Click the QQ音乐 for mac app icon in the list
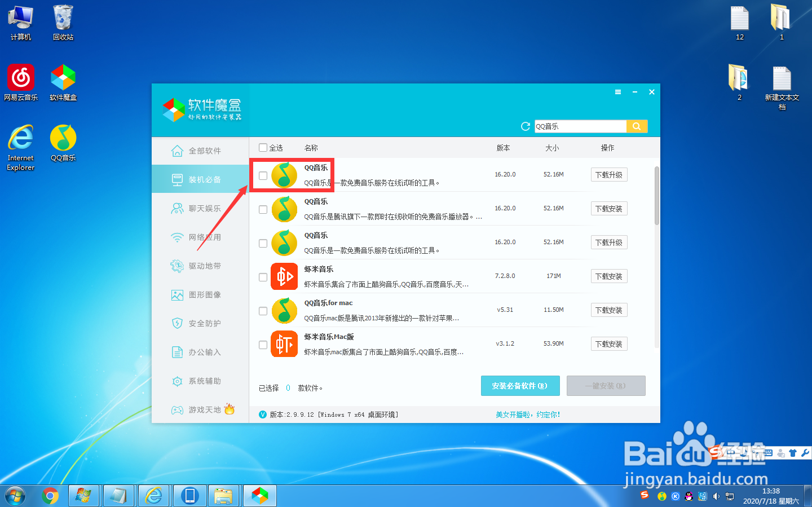This screenshot has width=812, height=507. tap(284, 310)
